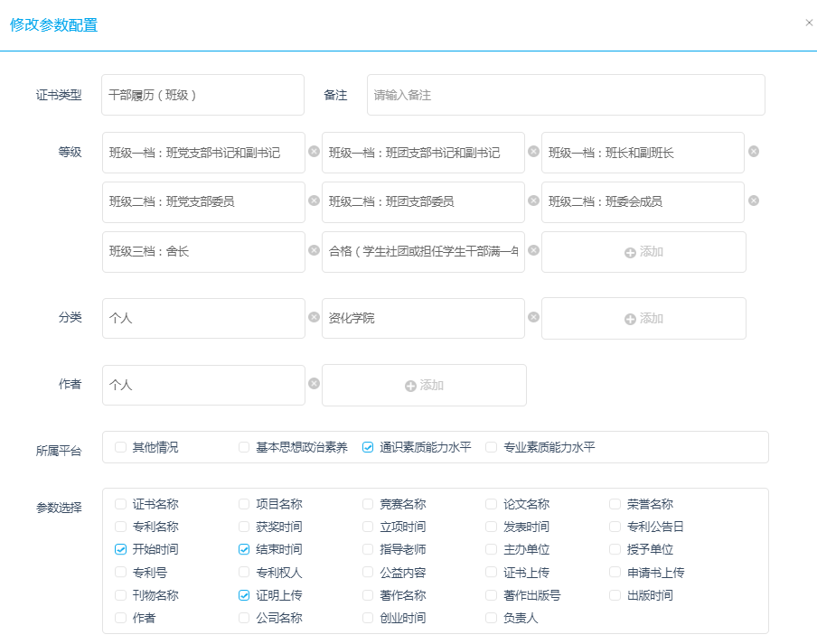This screenshot has width=817, height=644.
Task: Uncheck 通识素质能力水平 platform
Action: (368, 447)
